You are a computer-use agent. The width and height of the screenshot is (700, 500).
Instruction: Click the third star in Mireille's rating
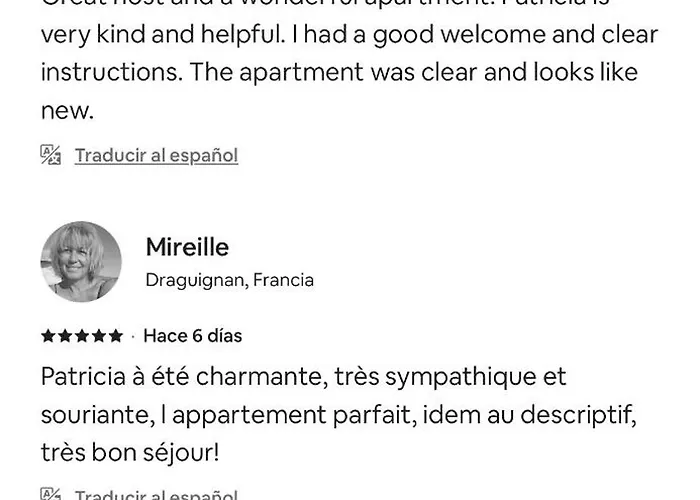tap(82, 336)
